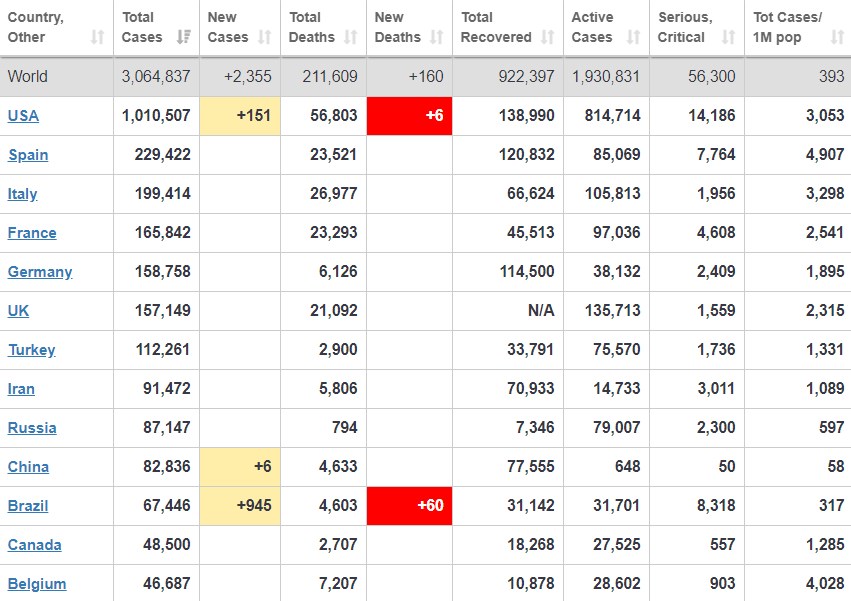The height and width of the screenshot is (601, 851).
Task: Select France serious critical 4,608
Action: coord(716,233)
